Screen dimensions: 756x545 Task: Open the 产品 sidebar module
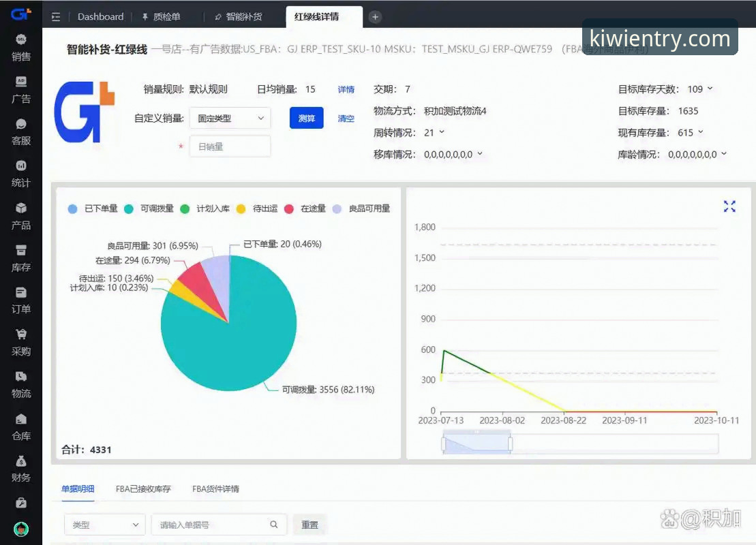point(20,217)
